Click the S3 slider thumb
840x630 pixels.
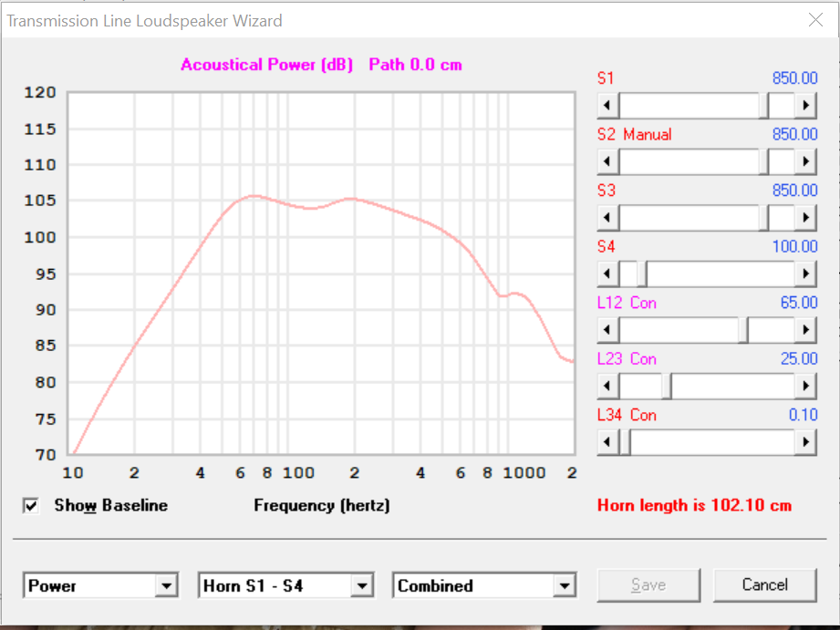764,218
